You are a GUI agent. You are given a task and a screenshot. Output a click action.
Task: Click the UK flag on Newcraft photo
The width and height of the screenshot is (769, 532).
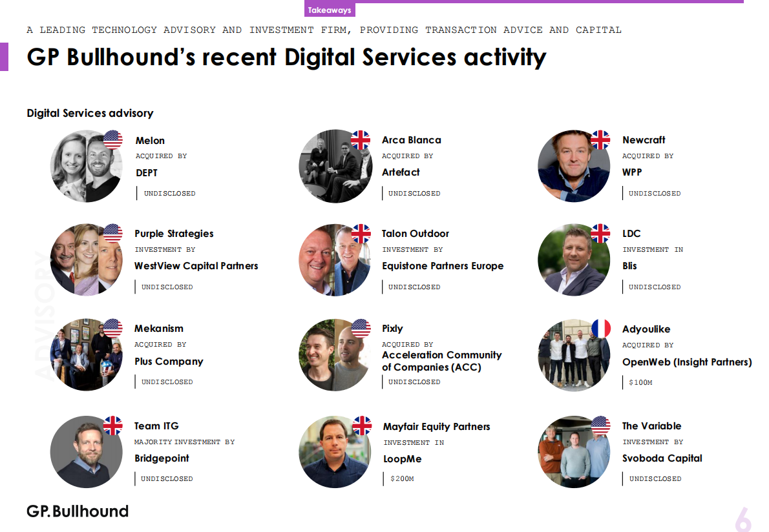tap(600, 140)
